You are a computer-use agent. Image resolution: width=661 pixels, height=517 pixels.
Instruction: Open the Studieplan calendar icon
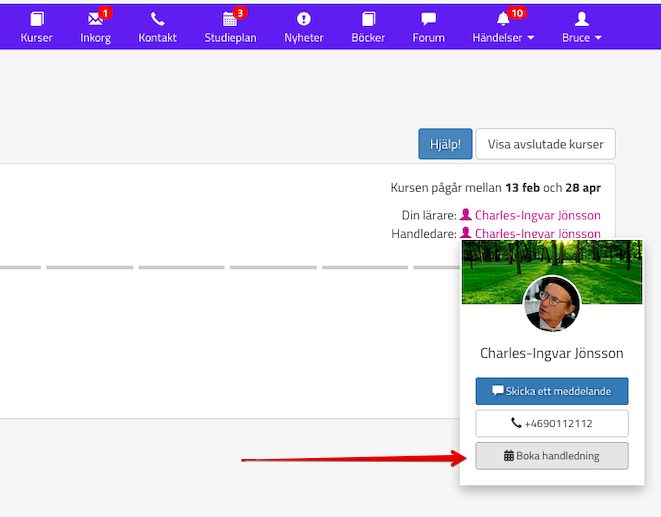230,20
